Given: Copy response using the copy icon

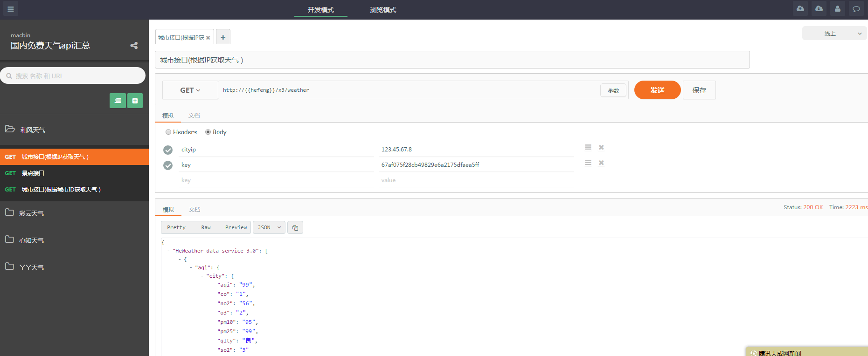Looking at the screenshot, I should (295, 227).
